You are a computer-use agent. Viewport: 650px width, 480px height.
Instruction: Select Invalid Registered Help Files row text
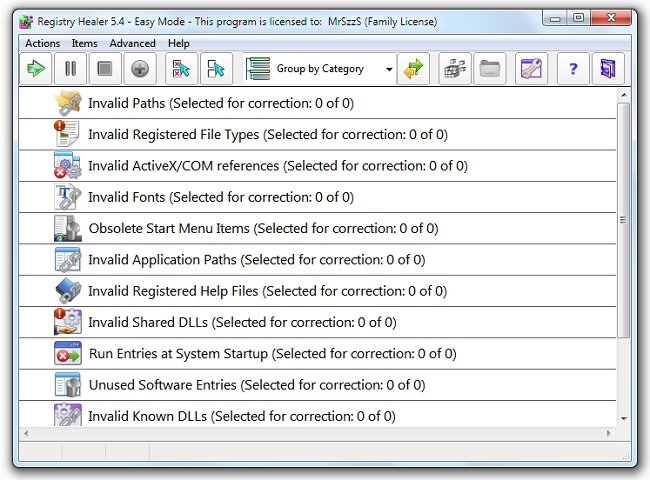click(x=267, y=291)
